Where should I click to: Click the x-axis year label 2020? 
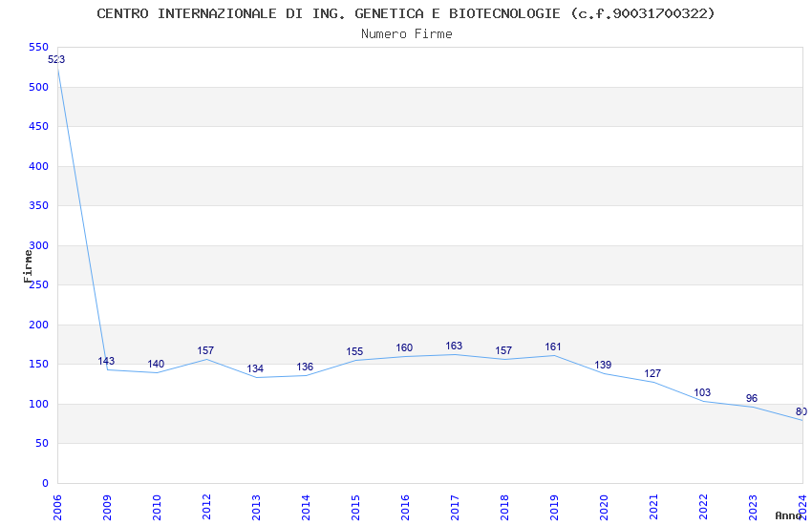(604, 507)
